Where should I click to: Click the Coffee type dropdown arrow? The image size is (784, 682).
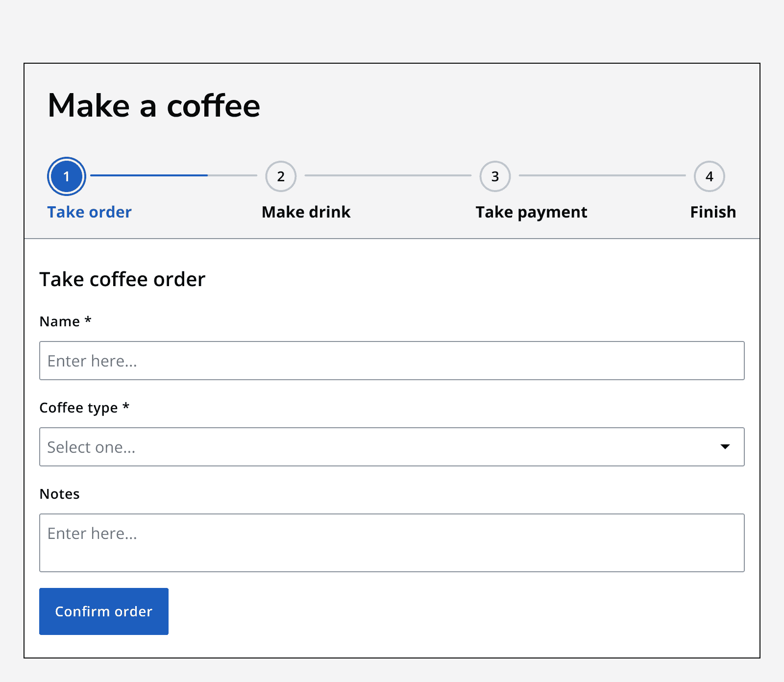(725, 447)
